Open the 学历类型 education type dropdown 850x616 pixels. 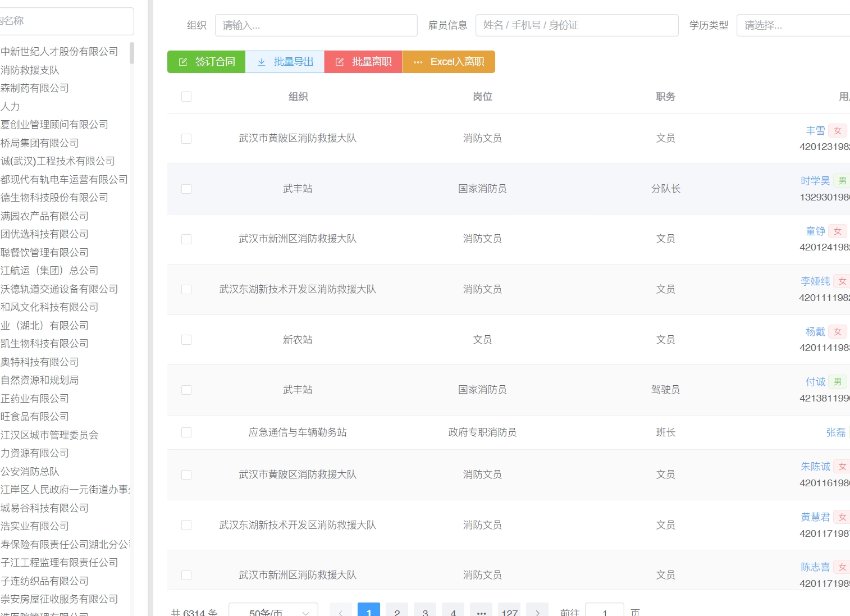pyautogui.click(x=792, y=25)
